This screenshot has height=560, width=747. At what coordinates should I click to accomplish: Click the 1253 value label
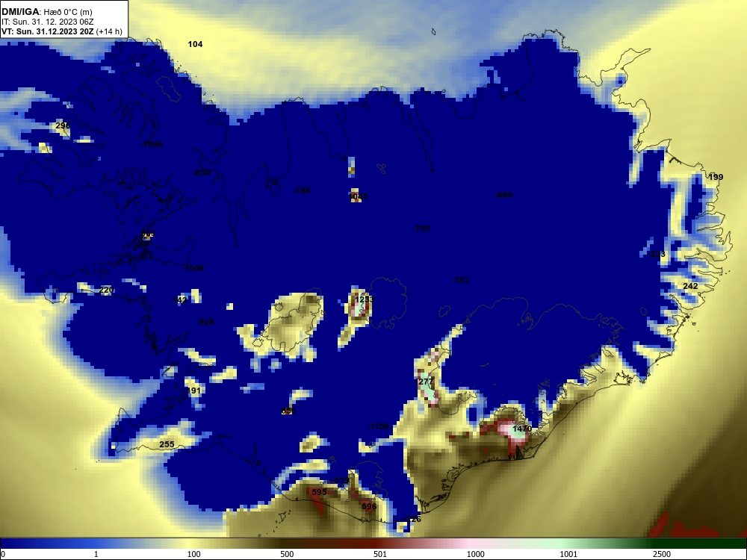point(365,299)
